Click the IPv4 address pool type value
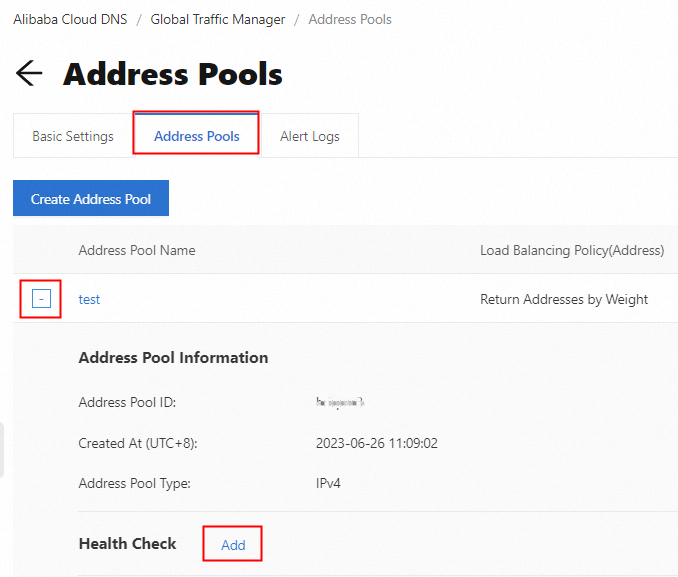 point(330,483)
